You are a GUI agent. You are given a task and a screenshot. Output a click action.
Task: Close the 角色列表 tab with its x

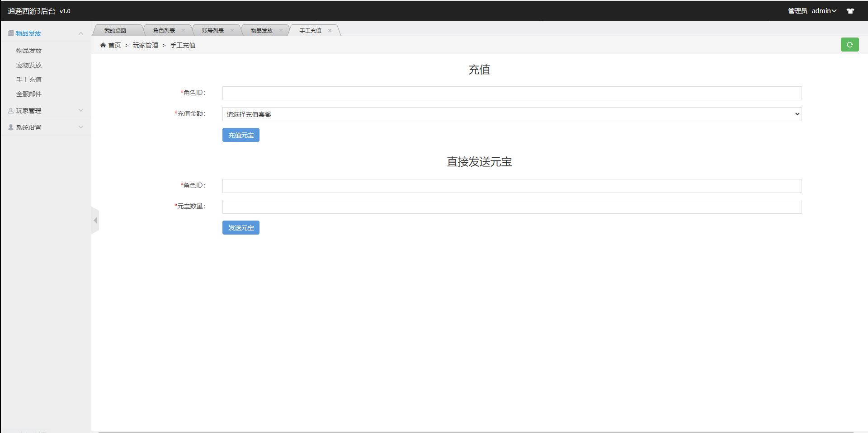(183, 31)
